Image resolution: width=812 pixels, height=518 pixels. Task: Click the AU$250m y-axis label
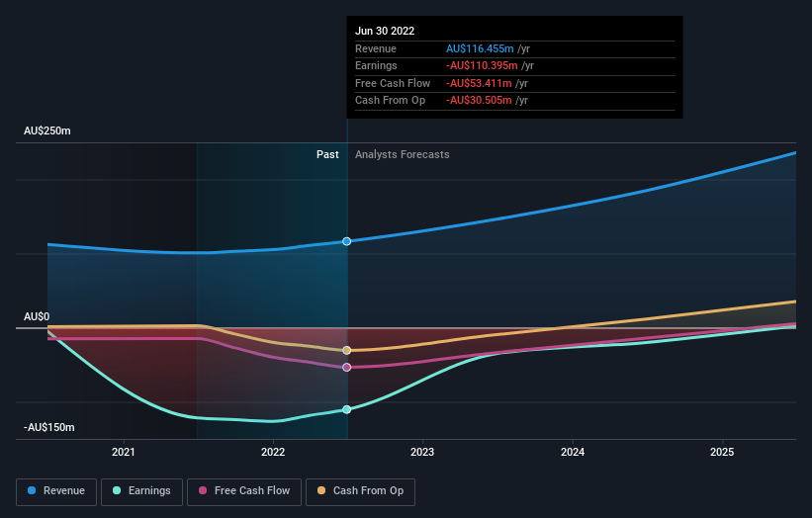[47, 130]
